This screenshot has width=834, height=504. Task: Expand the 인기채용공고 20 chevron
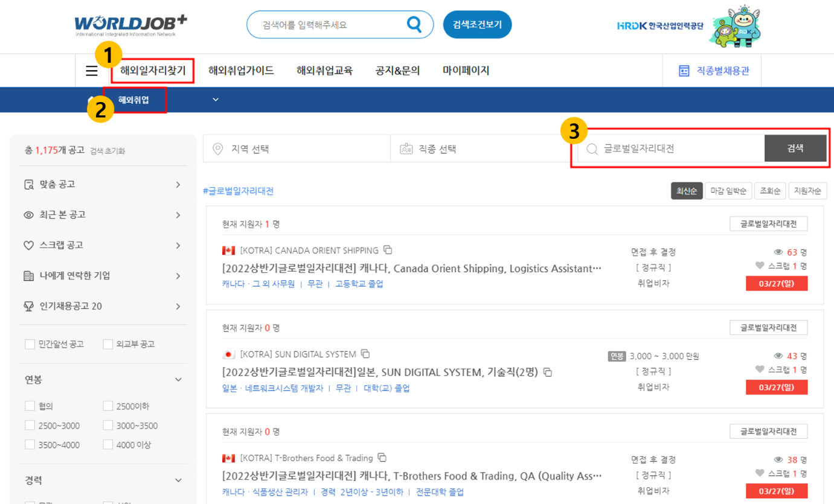click(x=178, y=307)
